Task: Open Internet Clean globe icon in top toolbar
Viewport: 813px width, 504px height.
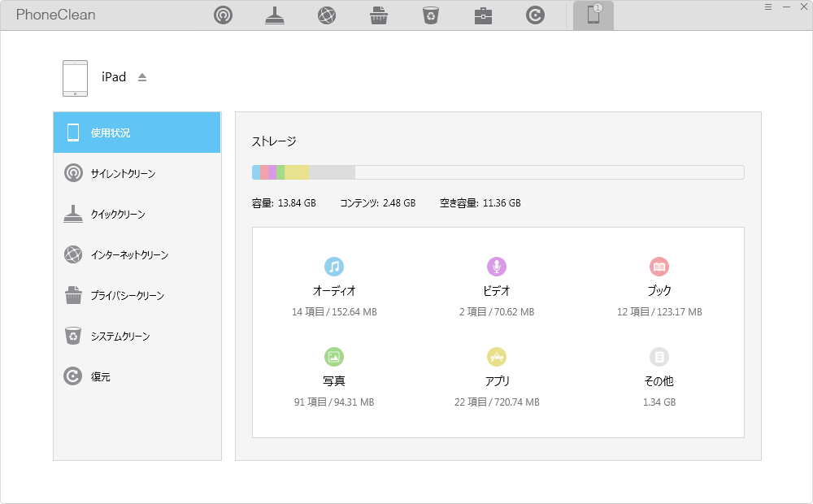Action: click(x=327, y=15)
